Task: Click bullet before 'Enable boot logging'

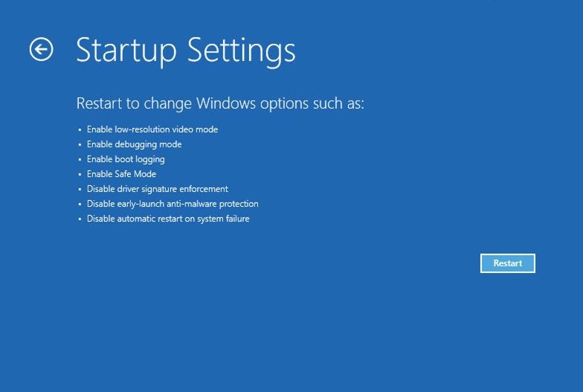Action: tap(80, 159)
